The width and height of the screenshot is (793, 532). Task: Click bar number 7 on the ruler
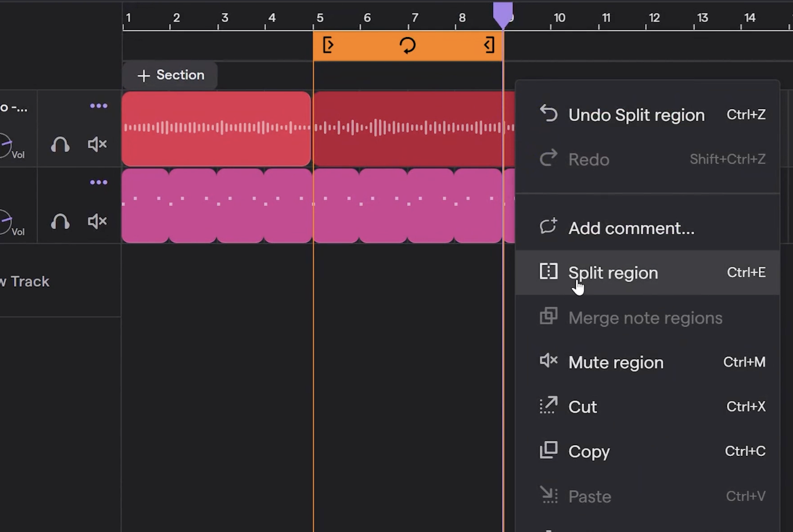pyautogui.click(x=414, y=18)
